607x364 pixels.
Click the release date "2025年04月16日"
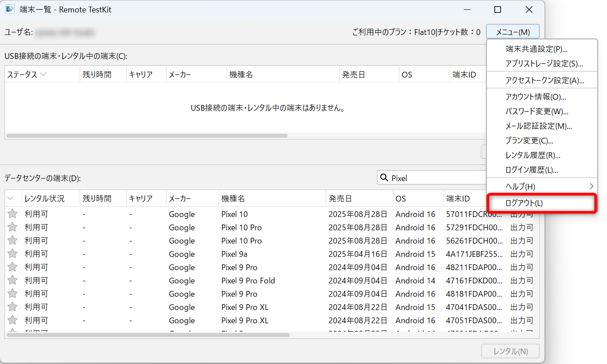tap(358, 254)
